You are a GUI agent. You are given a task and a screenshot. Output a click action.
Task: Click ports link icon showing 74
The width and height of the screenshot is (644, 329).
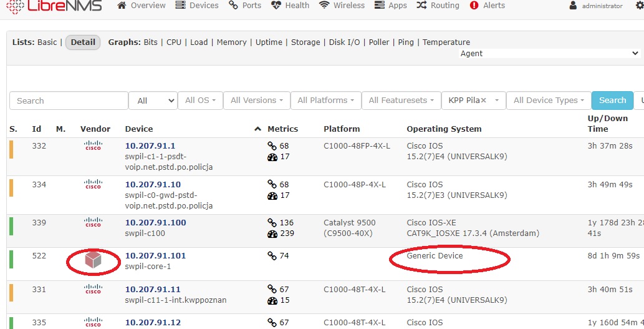pyautogui.click(x=272, y=256)
